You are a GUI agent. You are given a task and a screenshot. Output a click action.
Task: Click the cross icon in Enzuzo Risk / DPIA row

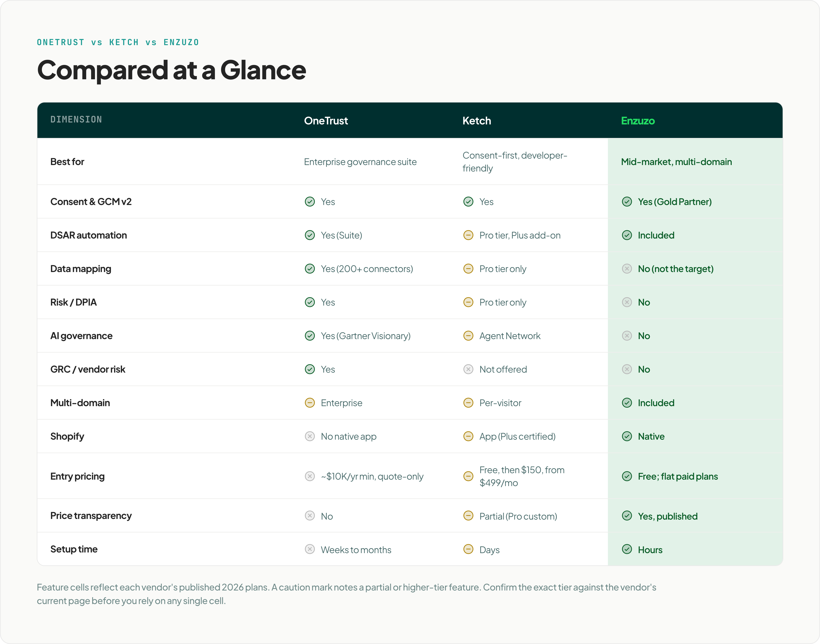coord(627,302)
